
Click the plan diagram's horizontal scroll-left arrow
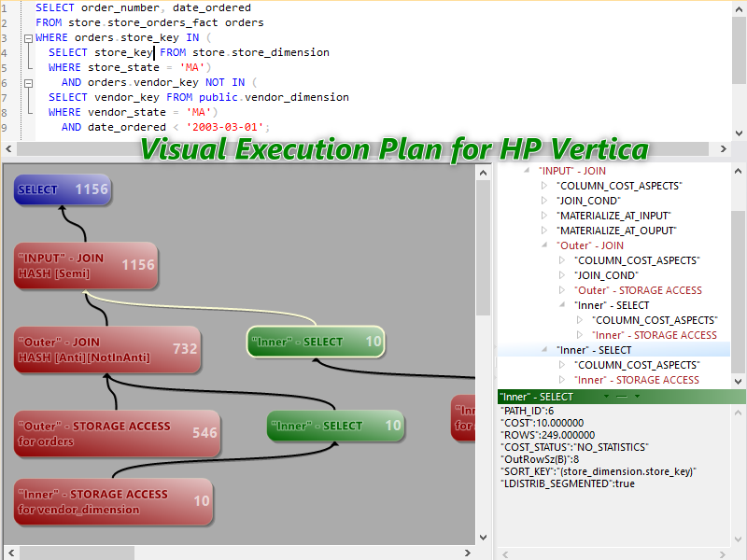pyautogui.click(x=10, y=553)
